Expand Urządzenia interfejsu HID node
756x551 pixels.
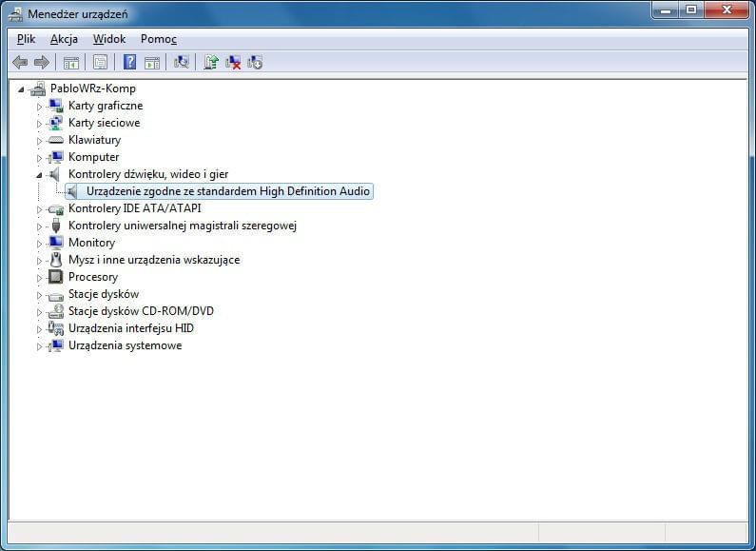click(40, 329)
